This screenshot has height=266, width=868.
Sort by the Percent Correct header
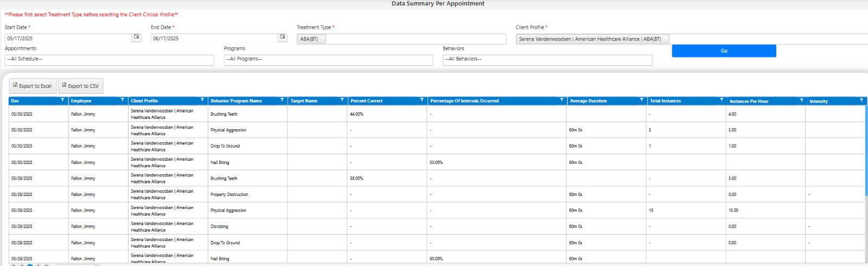366,101
